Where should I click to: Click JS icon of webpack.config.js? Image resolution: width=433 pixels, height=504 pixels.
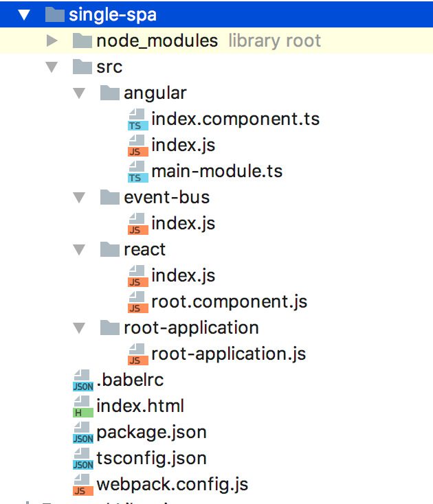[x=83, y=485]
